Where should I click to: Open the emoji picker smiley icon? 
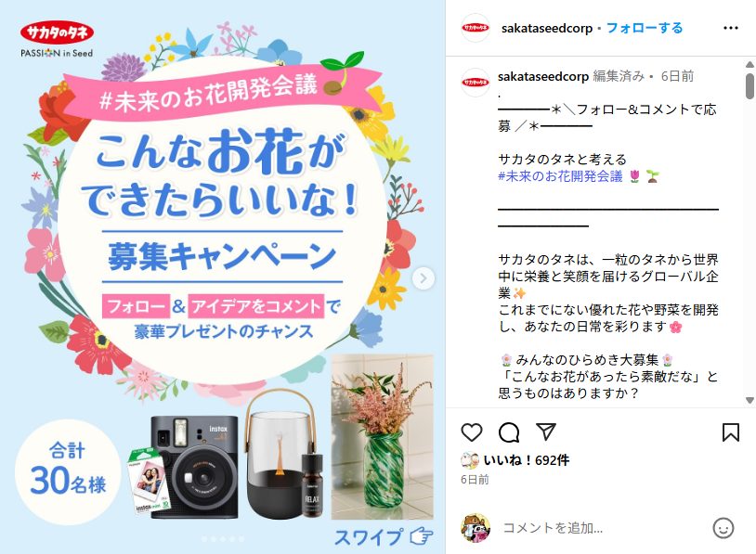pos(723,528)
